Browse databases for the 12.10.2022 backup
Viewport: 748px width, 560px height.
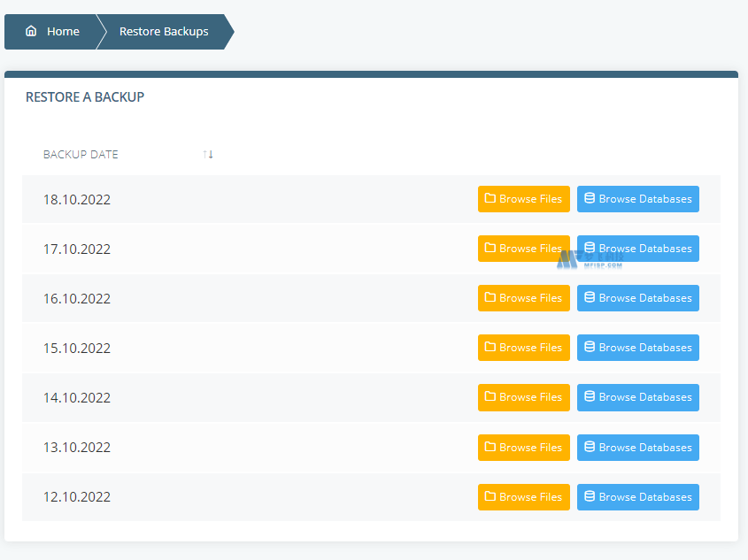[x=637, y=497]
